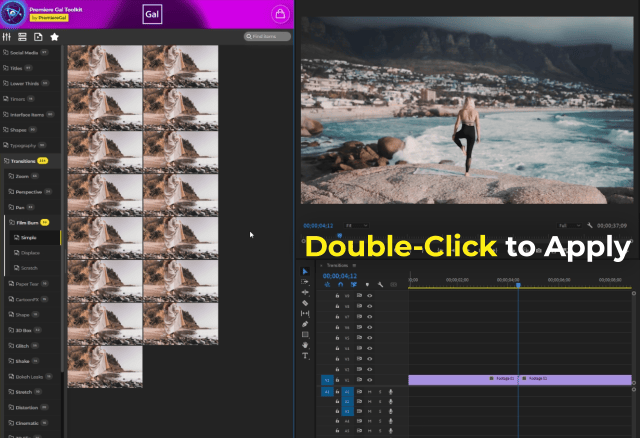This screenshot has height=438, width=640.
Task: Select the Type tool
Action: pos(305,356)
